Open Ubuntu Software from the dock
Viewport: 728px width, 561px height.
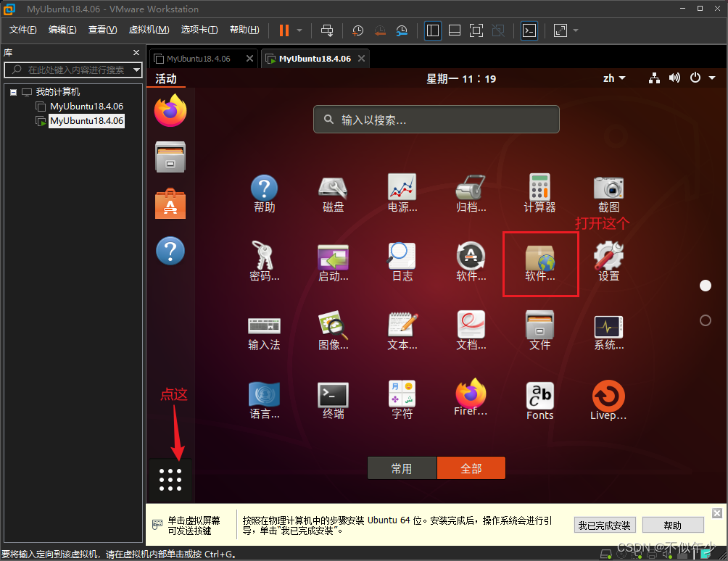tap(170, 204)
